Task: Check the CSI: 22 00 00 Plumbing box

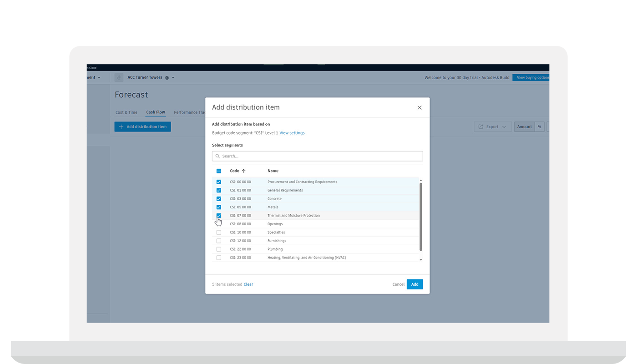Action: [219, 249]
